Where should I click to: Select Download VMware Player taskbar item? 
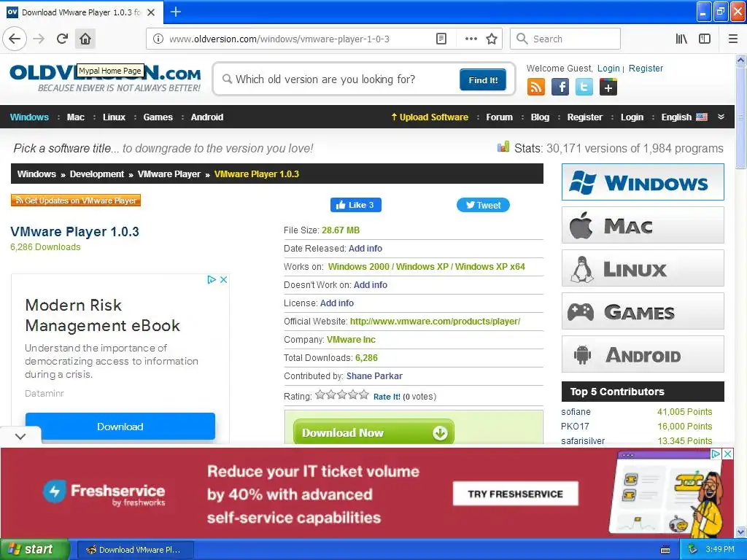tap(135, 550)
